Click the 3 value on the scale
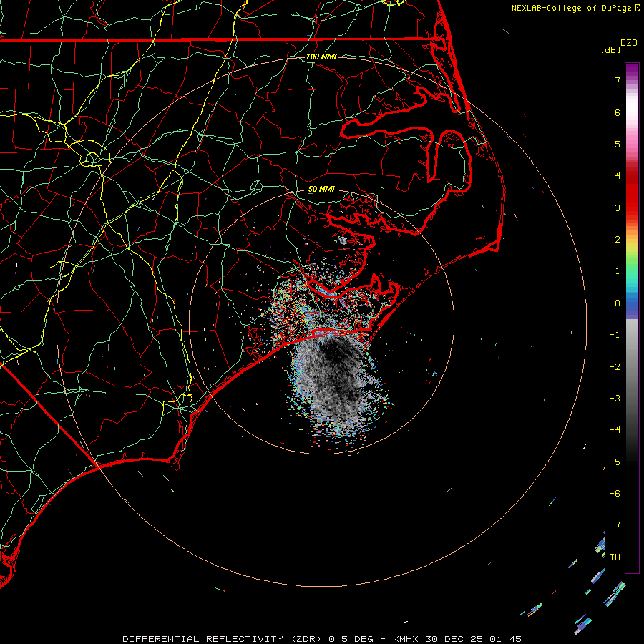 (618, 208)
